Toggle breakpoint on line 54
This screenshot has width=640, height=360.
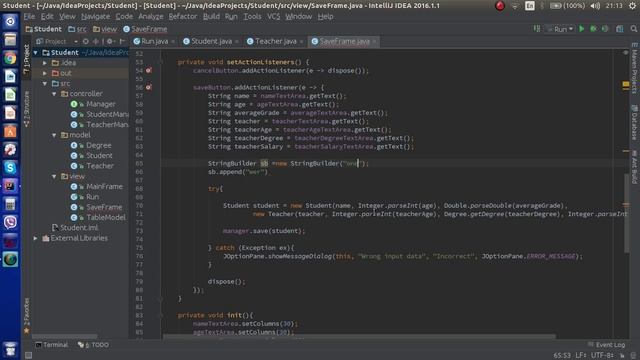[149, 71]
